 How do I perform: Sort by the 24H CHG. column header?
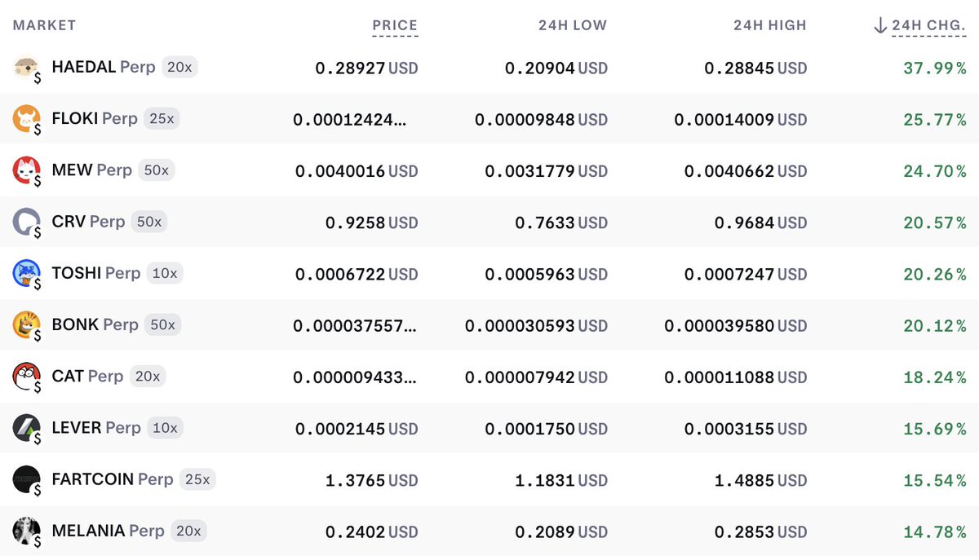coord(928,25)
